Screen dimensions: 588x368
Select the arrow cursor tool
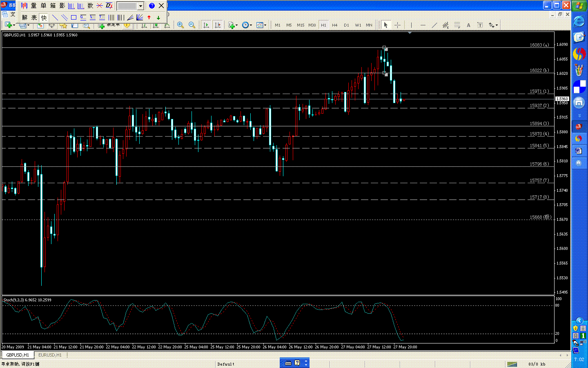385,25
